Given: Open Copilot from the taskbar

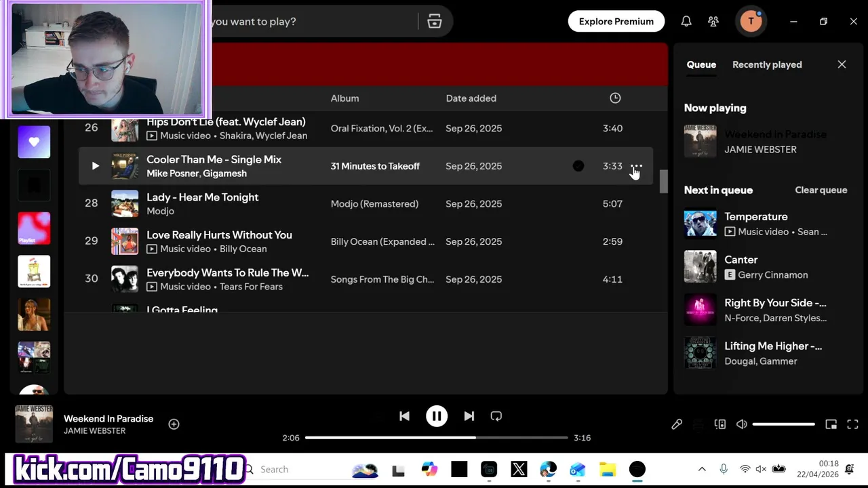Looking at the screenshot, I should (429, 469).
